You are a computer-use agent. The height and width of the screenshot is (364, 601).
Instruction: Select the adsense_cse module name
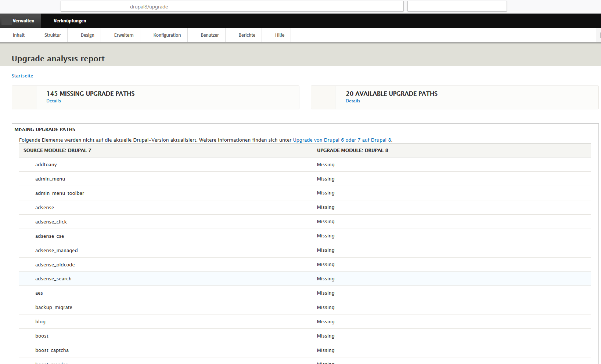coord(50,236)
